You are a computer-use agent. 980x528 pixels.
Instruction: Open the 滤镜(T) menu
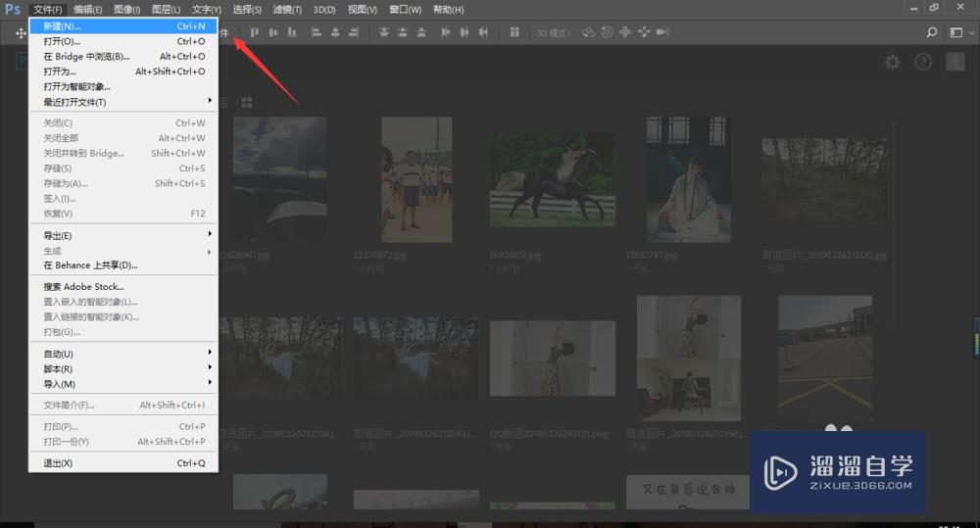click(287, 10)
